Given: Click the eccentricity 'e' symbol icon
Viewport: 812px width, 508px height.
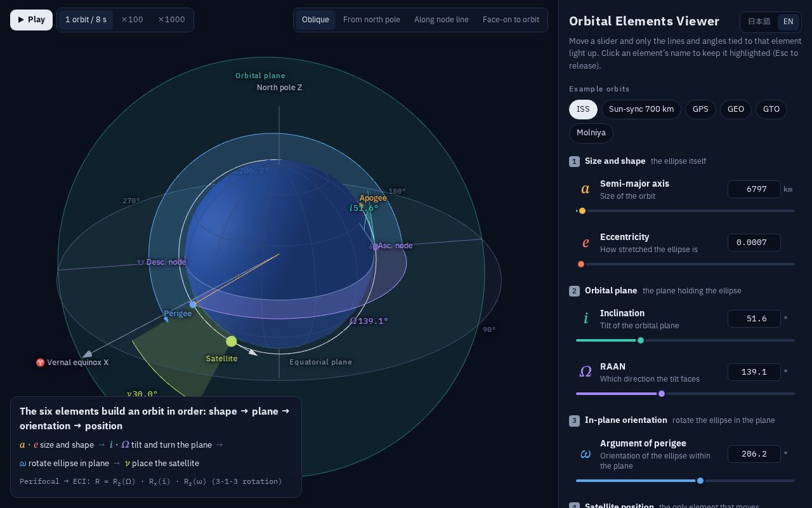Looking at the screenshot, I should 586,243.
